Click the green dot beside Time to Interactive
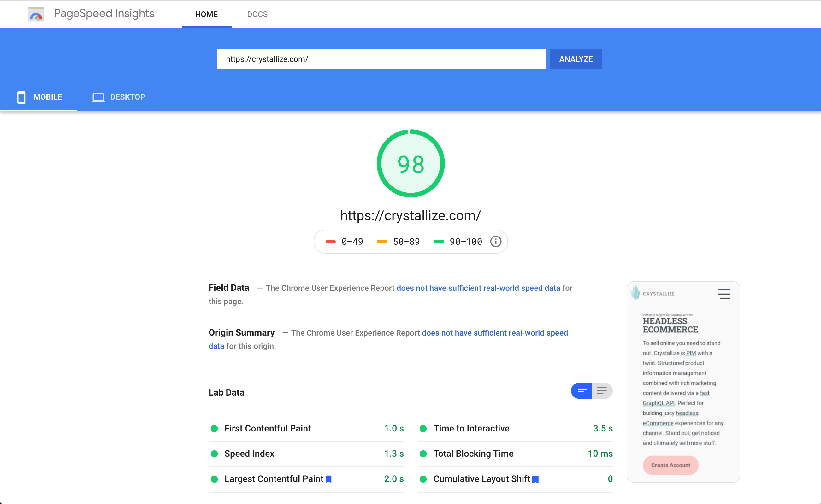 [x=423, y=429]
